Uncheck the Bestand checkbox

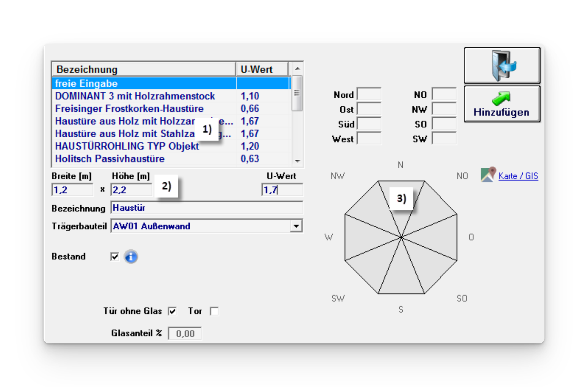coord(115,256)
